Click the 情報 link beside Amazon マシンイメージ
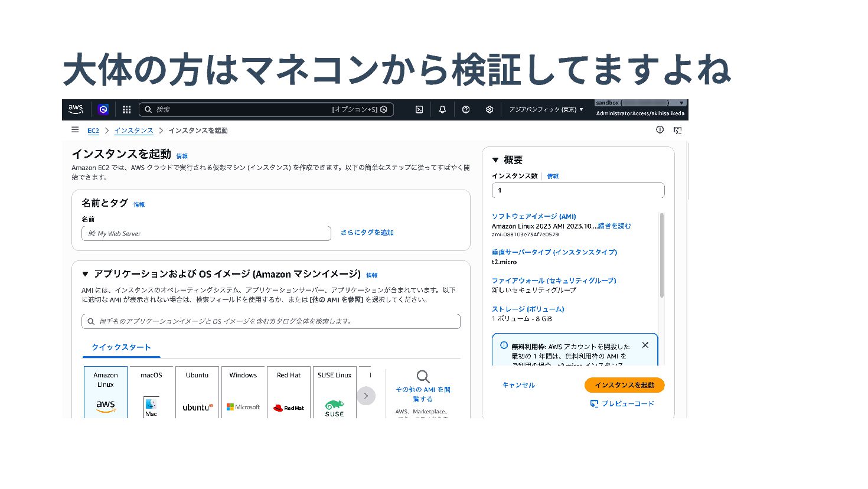 [371, 275]
